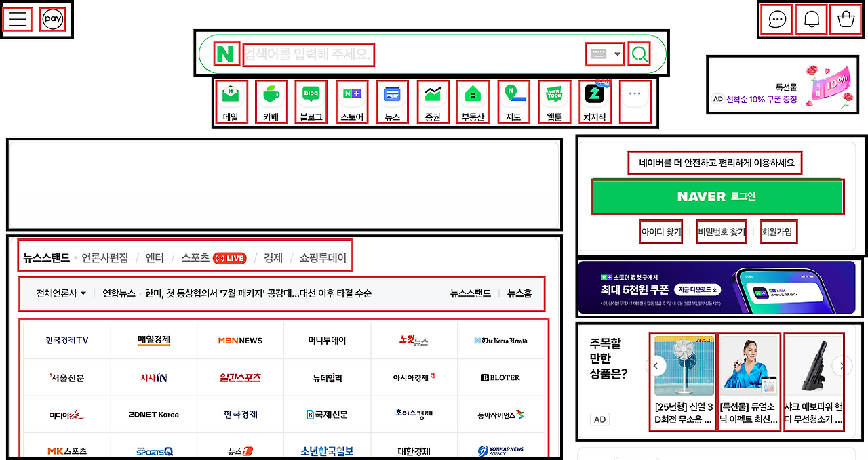Open 뉴데일리 press logo
The width and height of the screenshot is (868, 460).
328,377
